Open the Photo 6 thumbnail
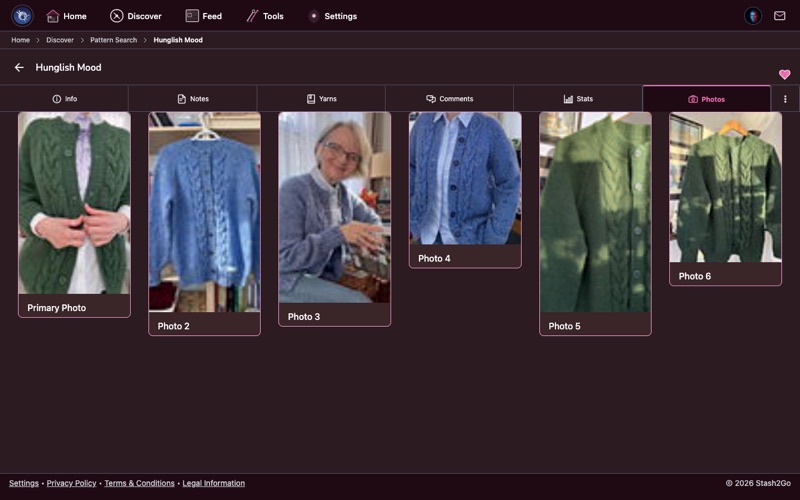The image size is (800, 500). point(726,187)
